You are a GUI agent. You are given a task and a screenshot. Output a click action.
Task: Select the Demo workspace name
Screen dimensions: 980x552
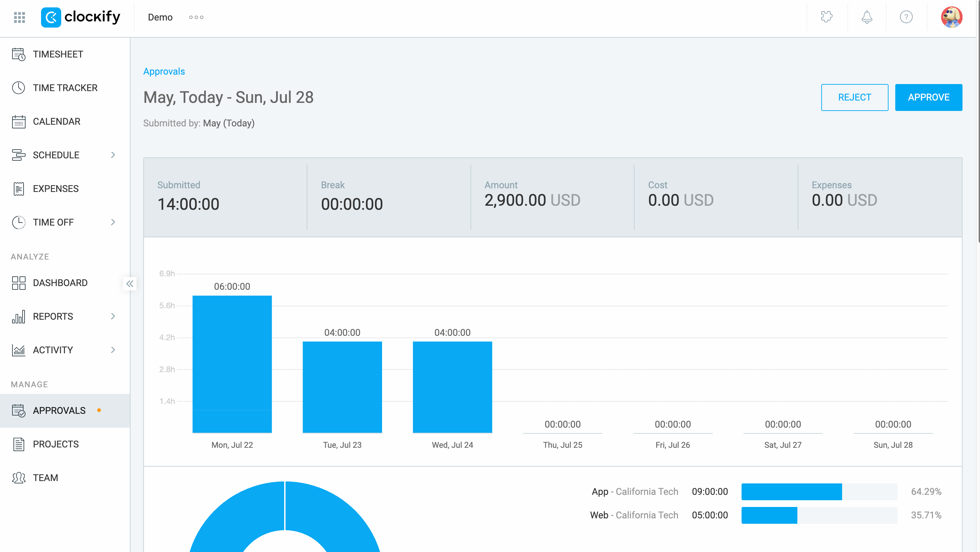pyautogui.click(x=160, y=17)
